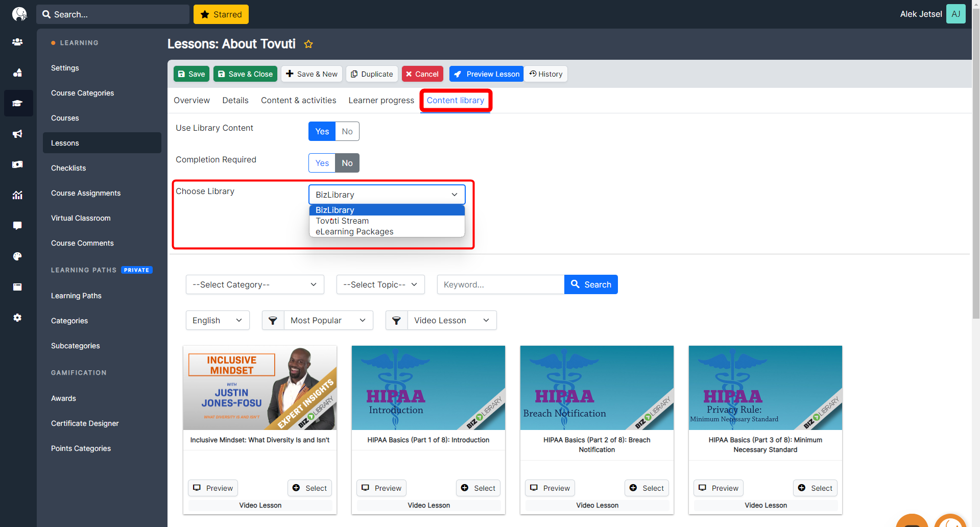Set Use Library Content to Yes
This screenshot has height=527, width=980.
(x=322, y=131)
